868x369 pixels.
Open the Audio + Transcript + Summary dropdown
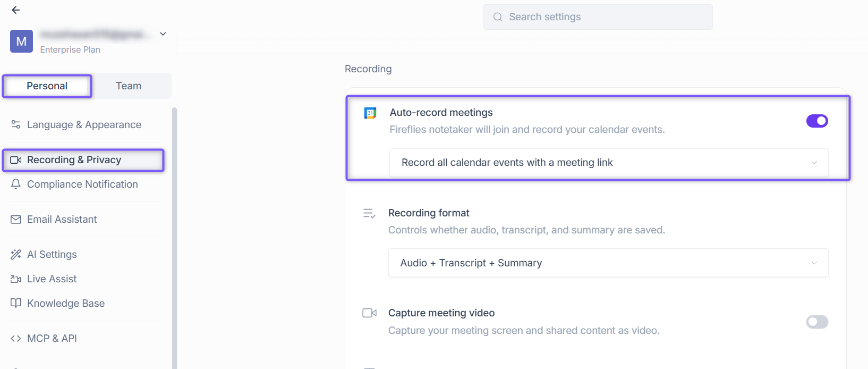[x=608, y=263]
